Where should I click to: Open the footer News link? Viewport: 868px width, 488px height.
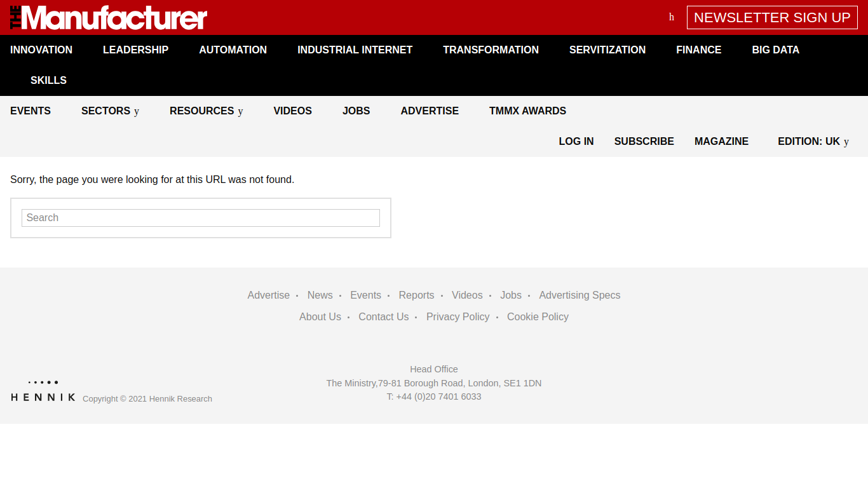coord(320,295)
